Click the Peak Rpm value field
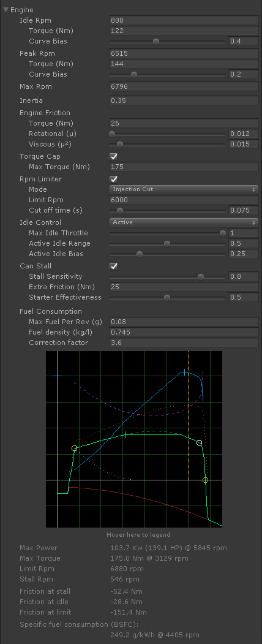The image size is (262, 644). point(184,53)
